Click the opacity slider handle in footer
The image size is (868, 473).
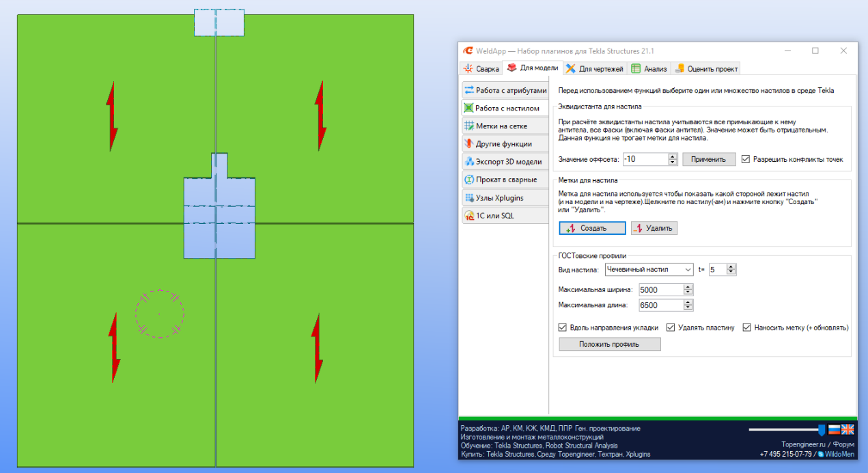(x=822, y=429)
